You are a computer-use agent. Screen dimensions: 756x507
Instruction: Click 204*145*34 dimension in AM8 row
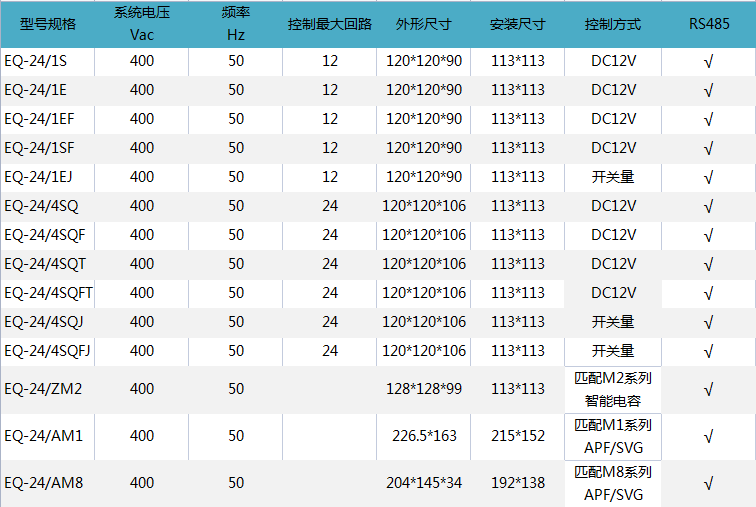[x=424, y=483]
